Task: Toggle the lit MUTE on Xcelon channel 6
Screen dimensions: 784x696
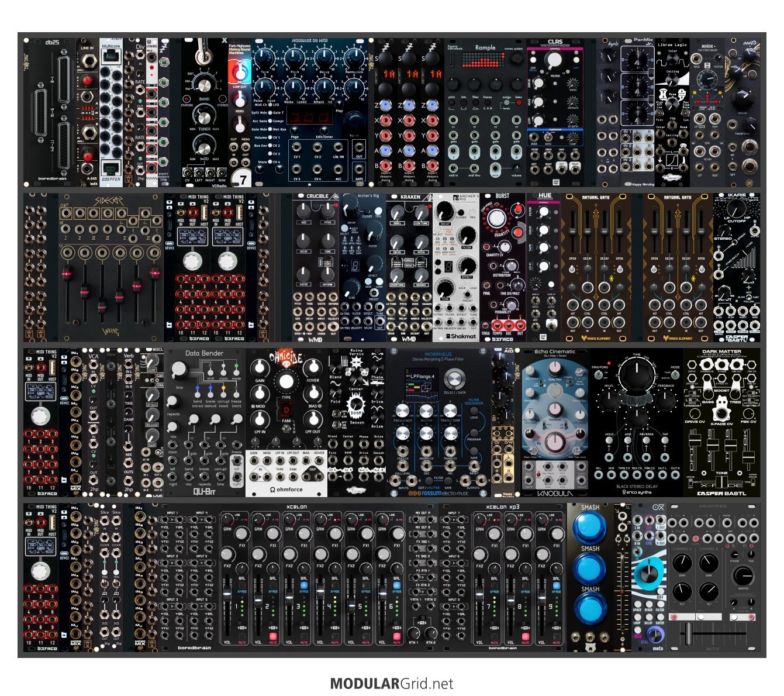Action: [x=397, y=636]
